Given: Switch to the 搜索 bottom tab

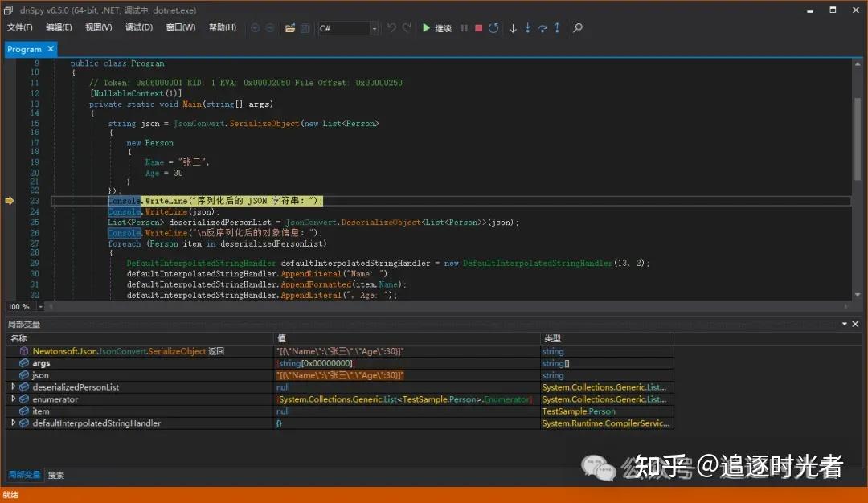Looking at the screenshot, I should click(x=56, y=475).
